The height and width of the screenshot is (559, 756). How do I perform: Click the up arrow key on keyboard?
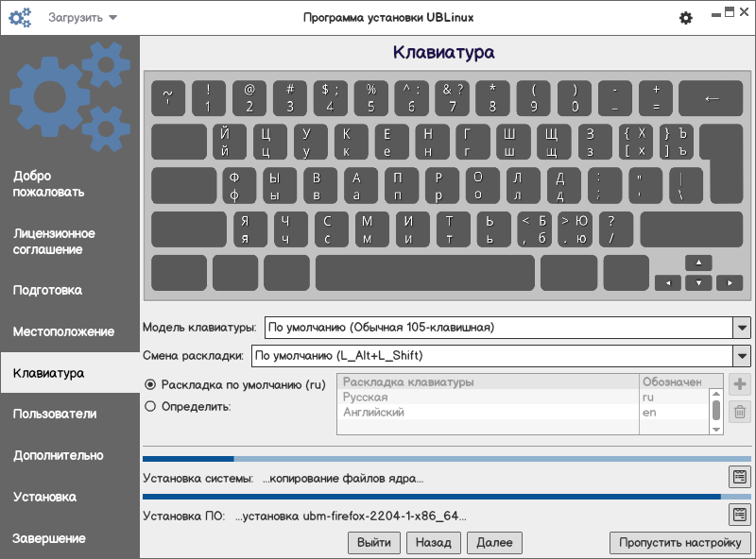pos(698,263)
